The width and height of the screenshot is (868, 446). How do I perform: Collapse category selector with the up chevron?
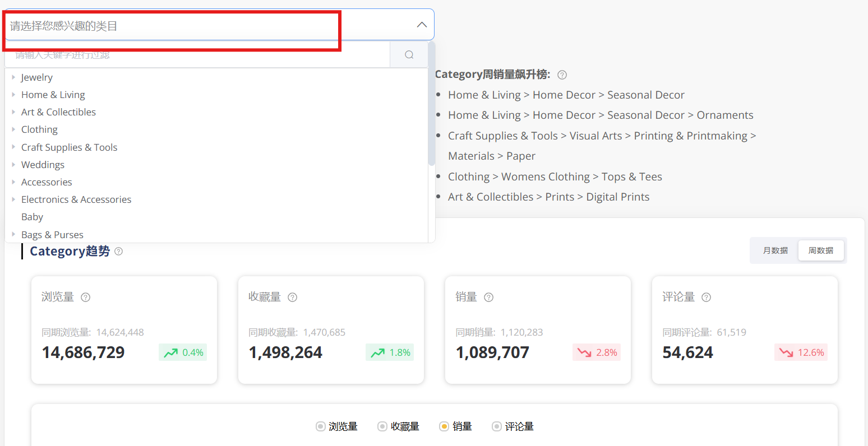422,25
